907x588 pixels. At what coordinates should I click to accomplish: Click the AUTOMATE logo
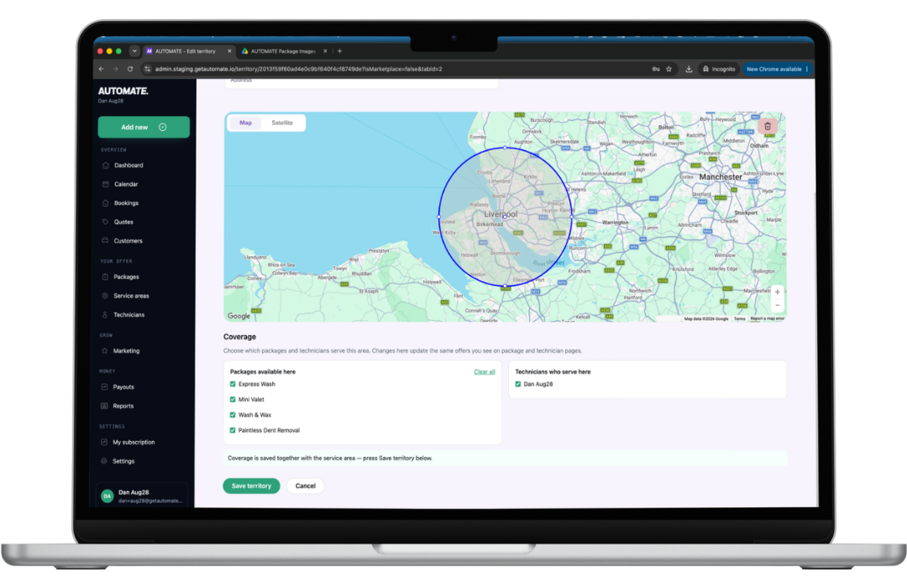pos(123,91)
